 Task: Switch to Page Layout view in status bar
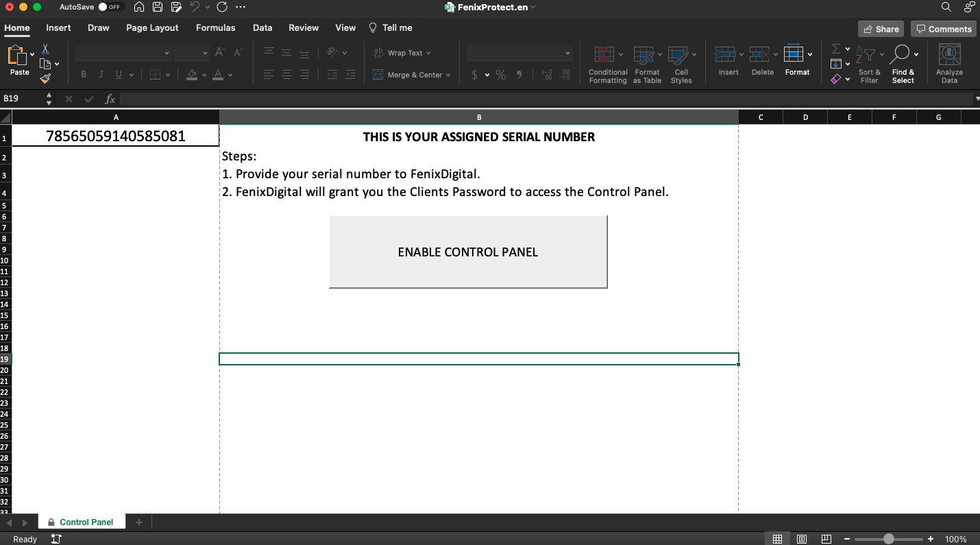coord(802,539)
